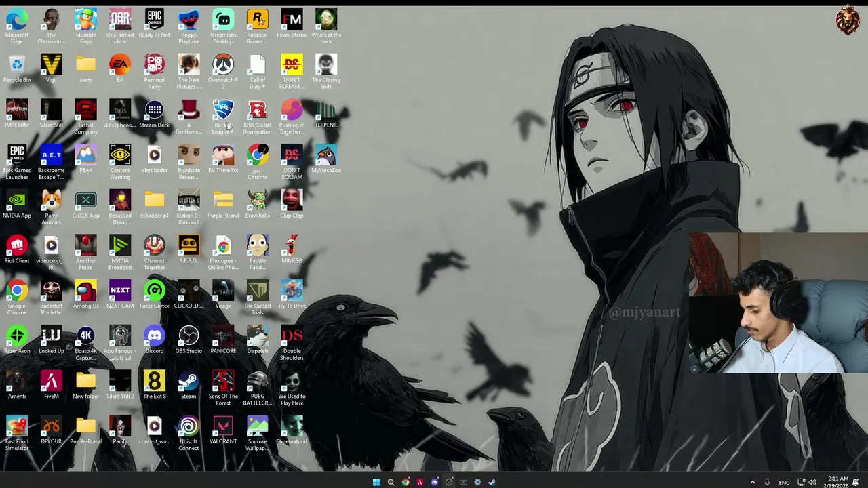Viewport: 868px width, 488px height.
Task: Open the alerts folder
Action: [85, 68]
